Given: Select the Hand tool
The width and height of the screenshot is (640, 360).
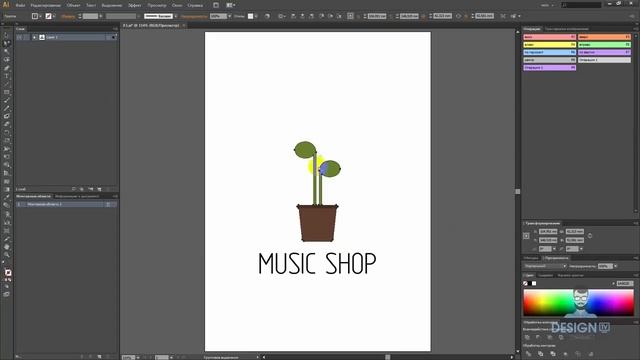Looking at the screenshot, I should (7, 247).
